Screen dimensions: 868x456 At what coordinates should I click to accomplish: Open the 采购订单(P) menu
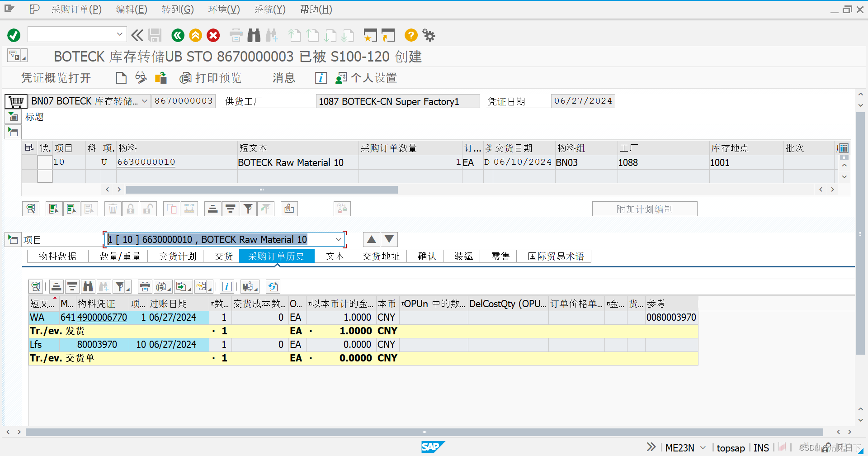click(76, 9)
